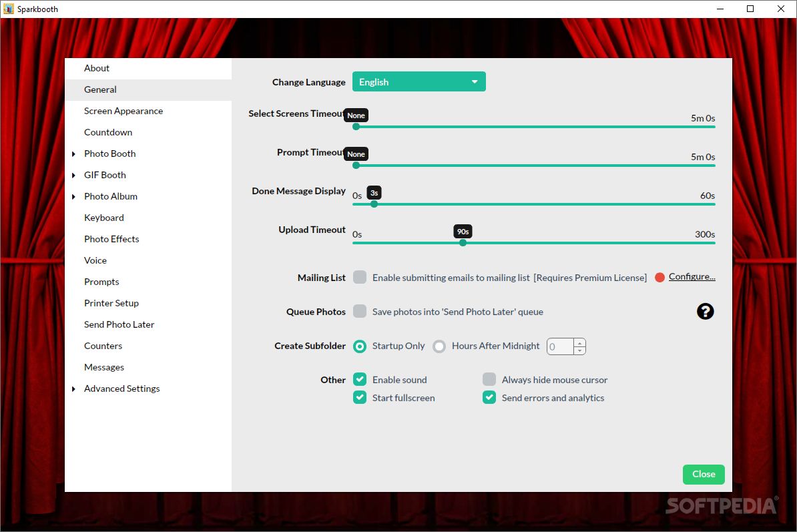Increase the Hours After Midnight stepper

tap(579, 342)
